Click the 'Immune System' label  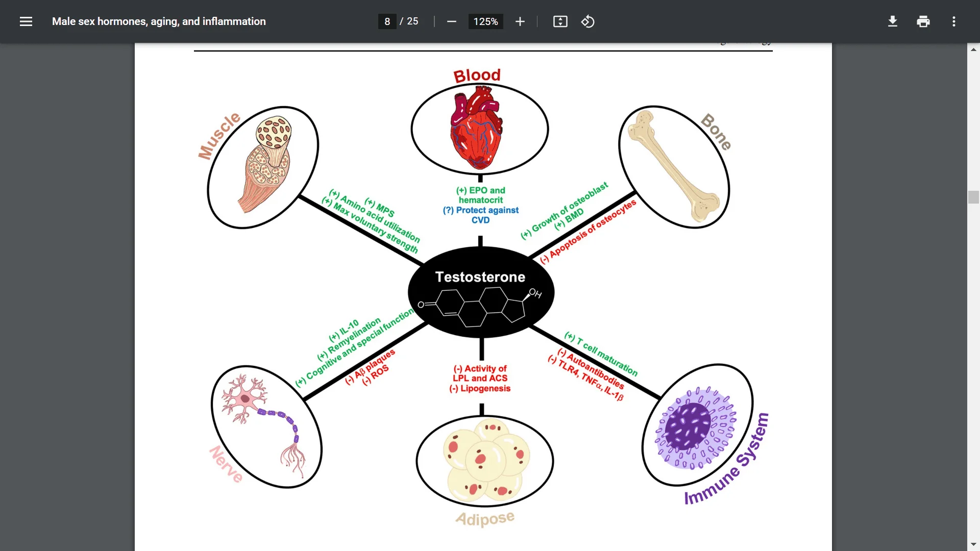(727, 459)
